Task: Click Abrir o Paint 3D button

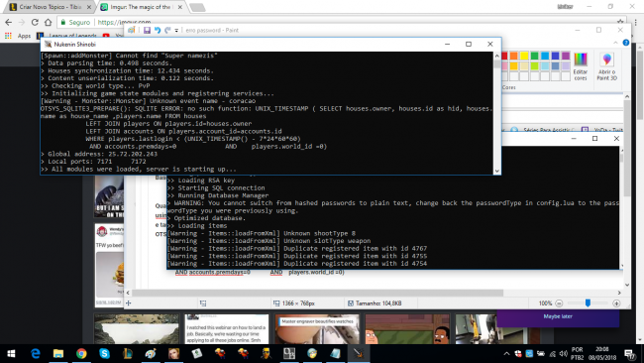Action: click(x=606, y=66)
